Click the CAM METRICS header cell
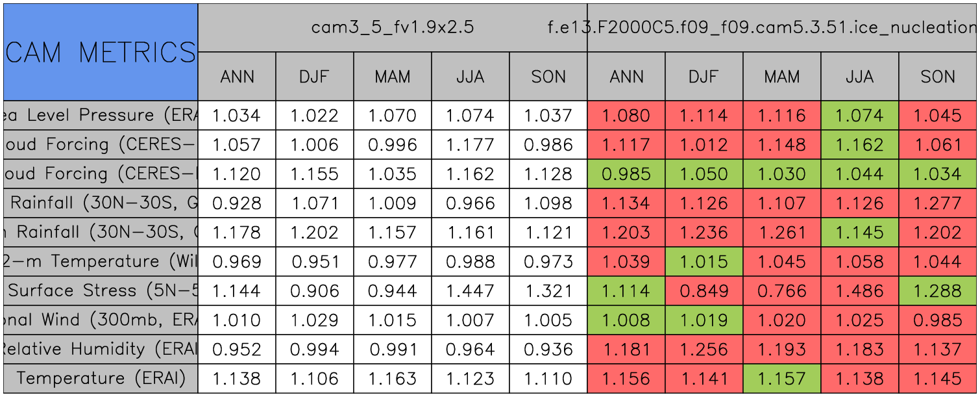This screenshot has width=980, height=397. click(100, 52)
